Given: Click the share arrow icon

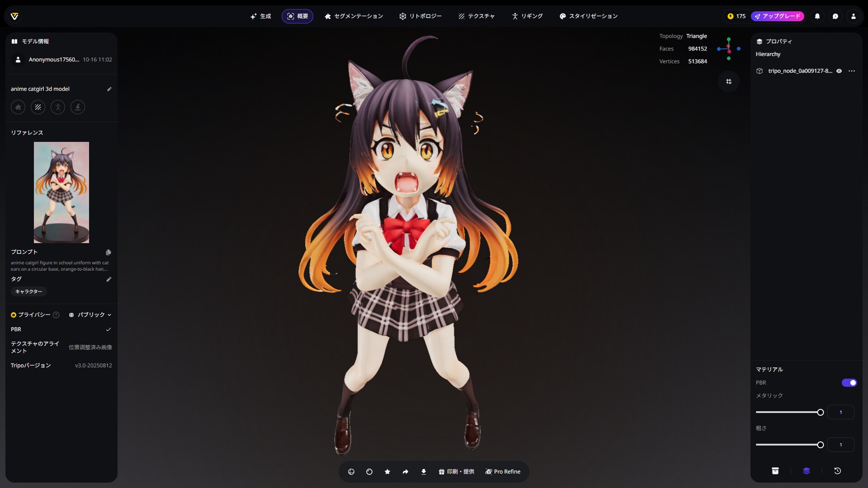Looking at the screenshot, I should click(406, 472).
